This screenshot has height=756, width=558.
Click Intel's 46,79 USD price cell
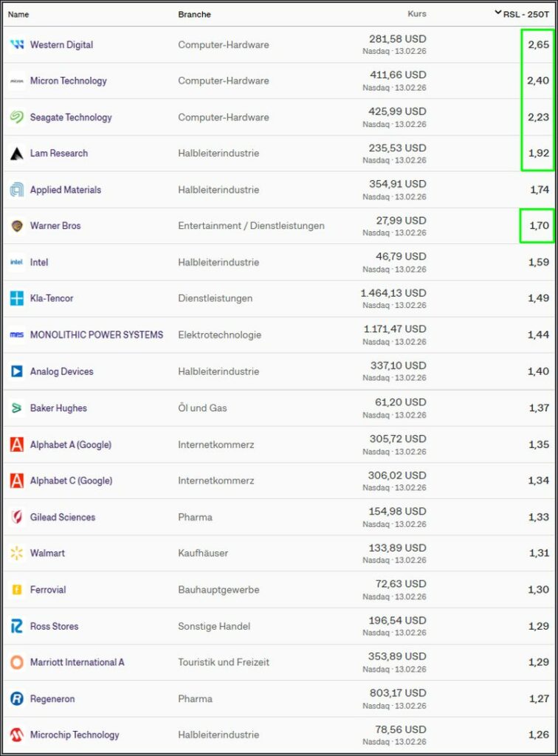(397, 257)
